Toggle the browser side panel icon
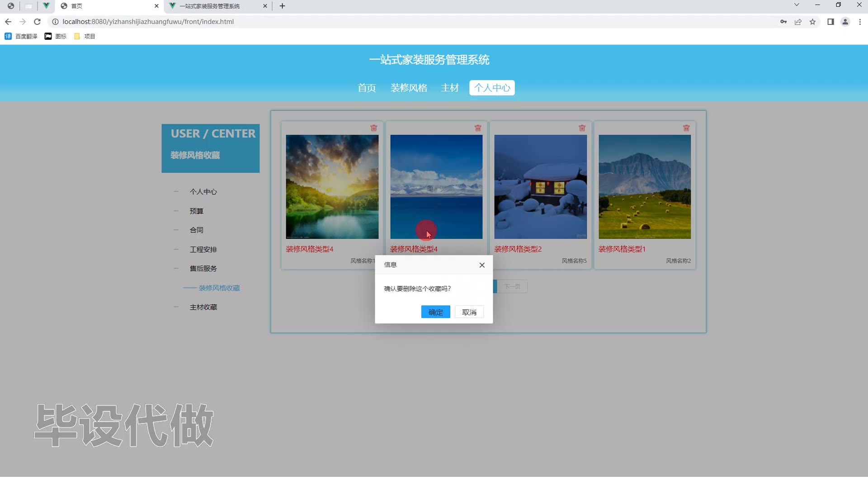 click(x=830, y=22)
